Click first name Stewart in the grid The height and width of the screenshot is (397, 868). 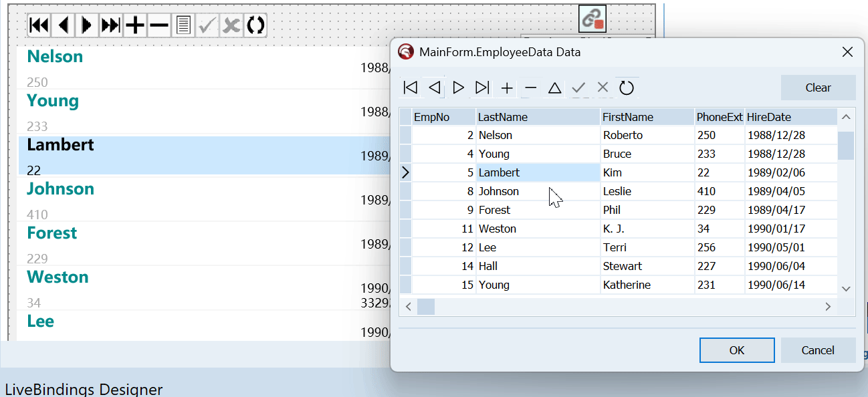tap(647, 266)
